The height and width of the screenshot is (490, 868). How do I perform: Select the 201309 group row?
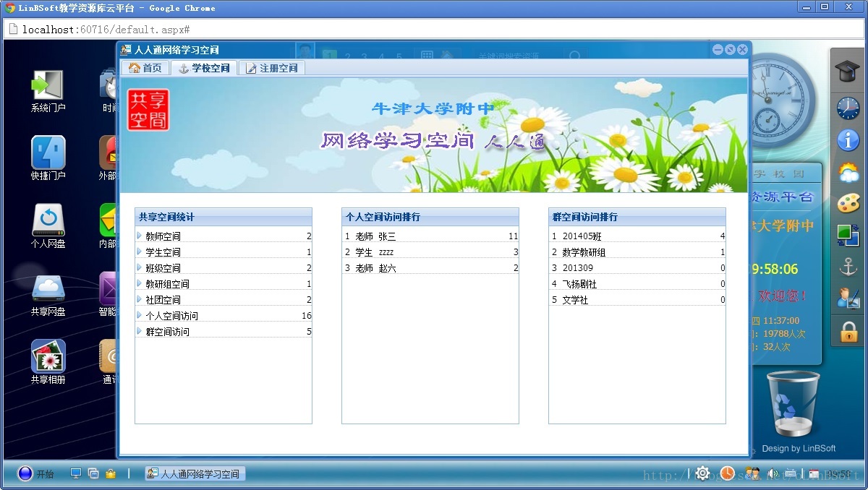coord(637,268)
